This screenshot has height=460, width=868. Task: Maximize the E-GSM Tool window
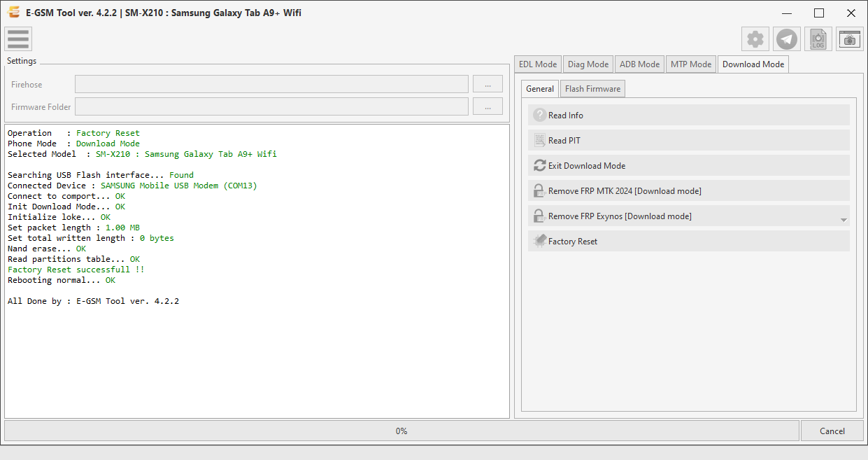tap(819, 13)
